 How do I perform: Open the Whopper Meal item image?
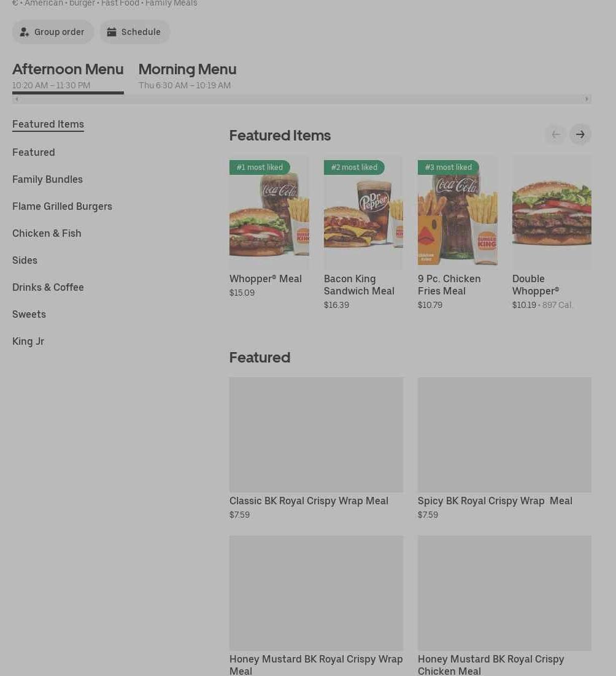point(269,212)
